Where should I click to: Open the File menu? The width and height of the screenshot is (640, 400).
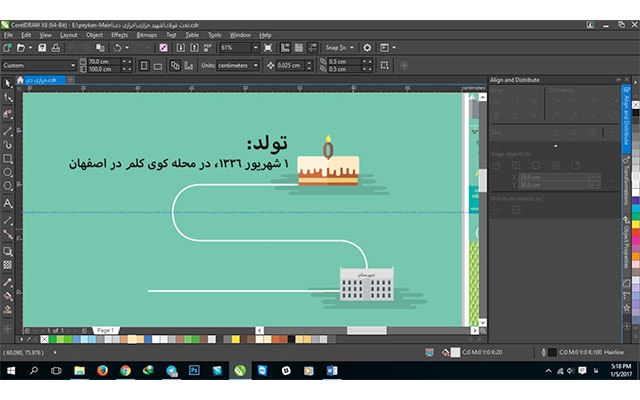8,35
